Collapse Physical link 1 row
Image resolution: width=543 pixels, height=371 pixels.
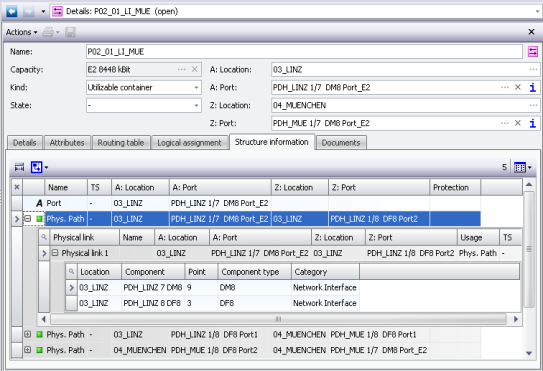coord(55,253)
